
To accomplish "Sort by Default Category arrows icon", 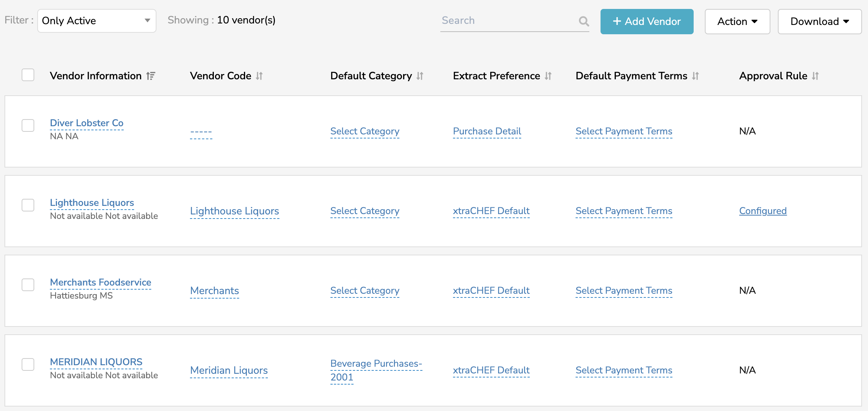I will click(420, 76).
